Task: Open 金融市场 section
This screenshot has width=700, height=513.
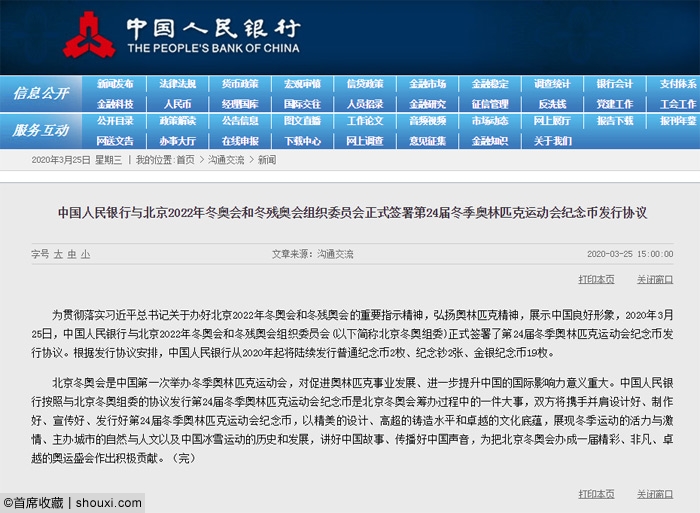Action: click(x=428, y=83)
